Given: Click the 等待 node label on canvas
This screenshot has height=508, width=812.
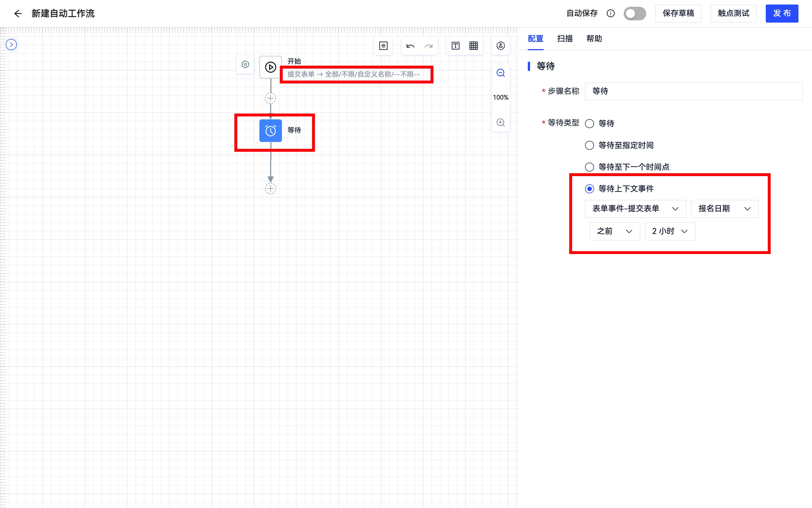Looking at the screenshot, I should point(294,130).
